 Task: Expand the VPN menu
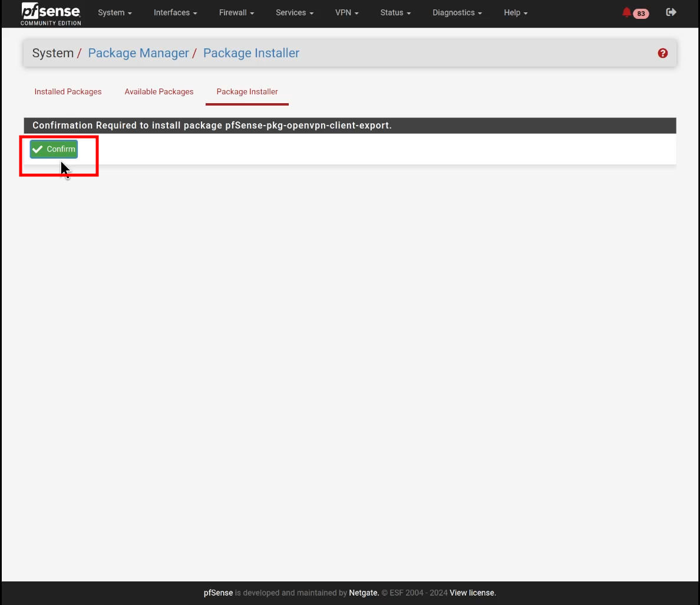coord(347,12)
